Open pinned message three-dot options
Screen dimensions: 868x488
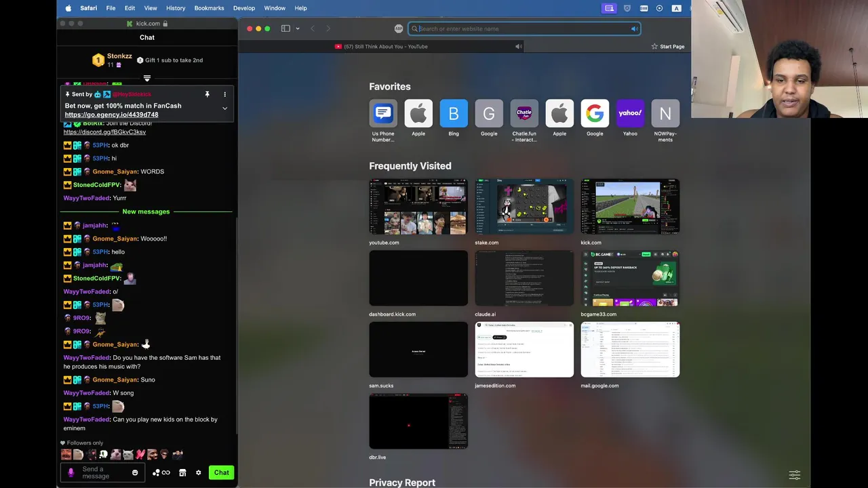tap(225, 94)
